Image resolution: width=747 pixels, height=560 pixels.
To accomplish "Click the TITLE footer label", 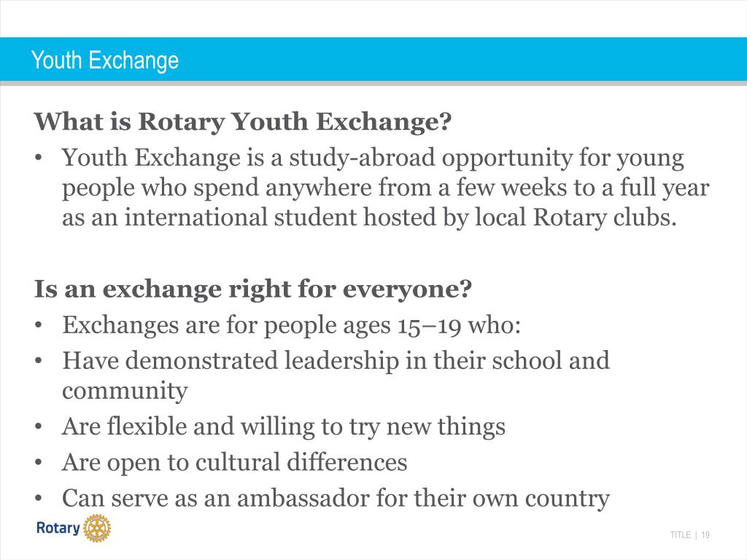I will coord(681,534).
